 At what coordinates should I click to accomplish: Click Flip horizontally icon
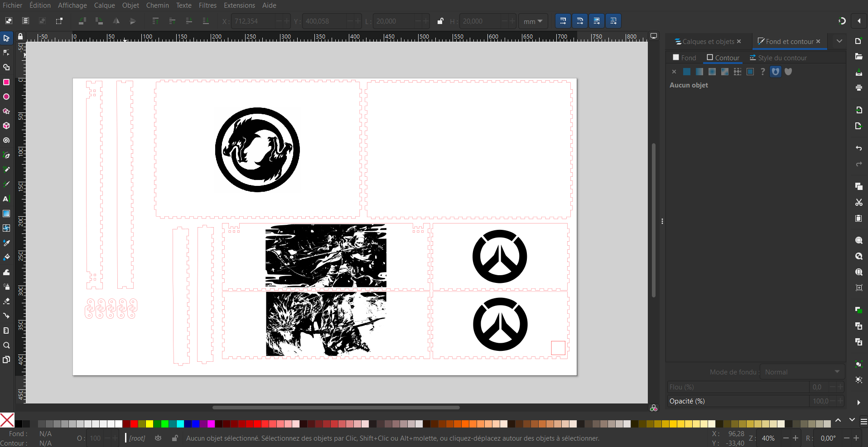(x=116, y=21)
